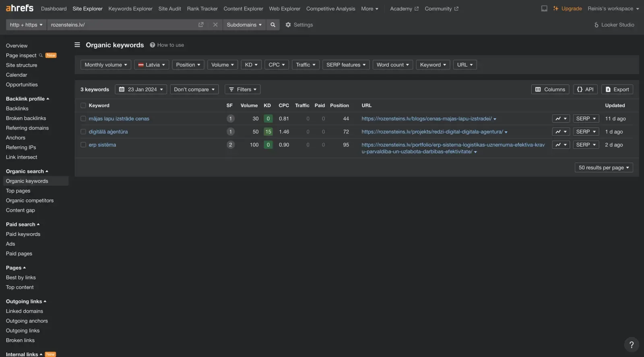Click the search magnifier button
Screen dimensions: 644x357
(273, 25)
